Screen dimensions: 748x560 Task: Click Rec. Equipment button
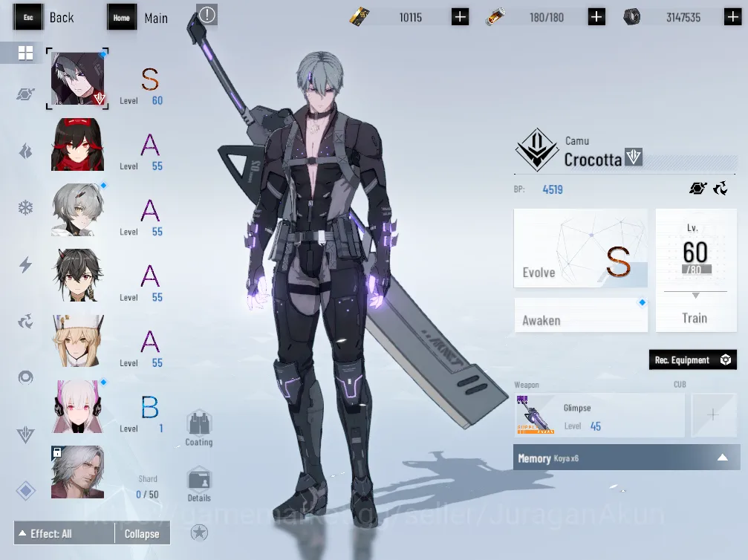(693, 359)
